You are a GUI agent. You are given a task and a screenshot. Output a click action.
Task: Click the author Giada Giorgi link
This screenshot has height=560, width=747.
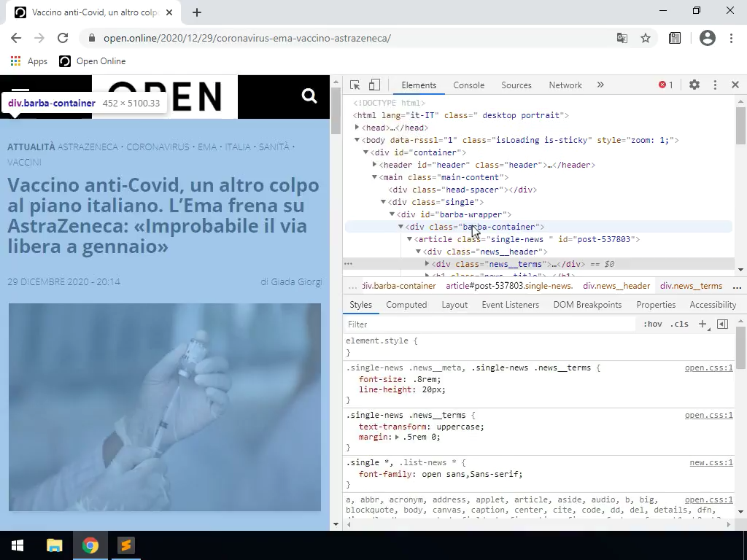pos(296,282)
